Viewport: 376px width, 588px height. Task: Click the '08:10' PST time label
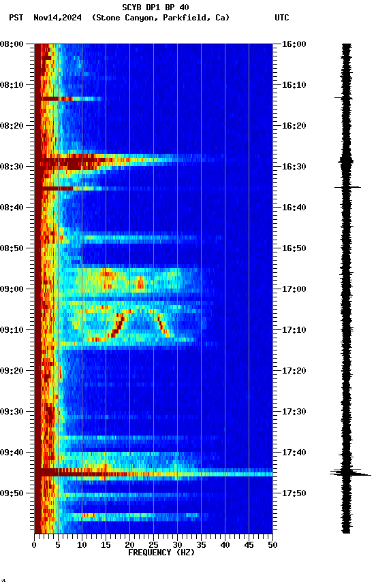(x=12, y=85)
